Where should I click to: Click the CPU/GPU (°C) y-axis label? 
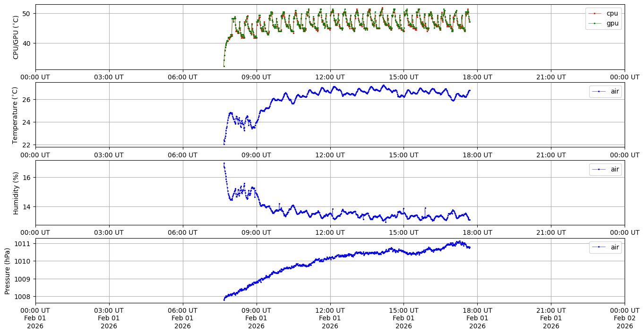point(16,37)
